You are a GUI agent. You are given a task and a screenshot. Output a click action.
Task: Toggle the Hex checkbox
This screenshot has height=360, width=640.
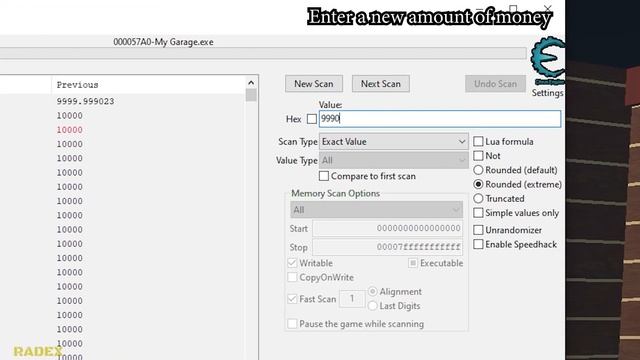312,119
